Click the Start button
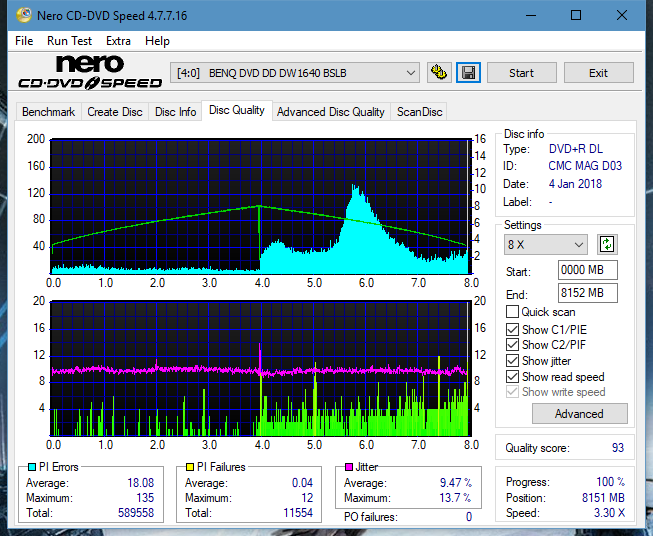This screenshot has width=653, height=536. pos(521,73)
